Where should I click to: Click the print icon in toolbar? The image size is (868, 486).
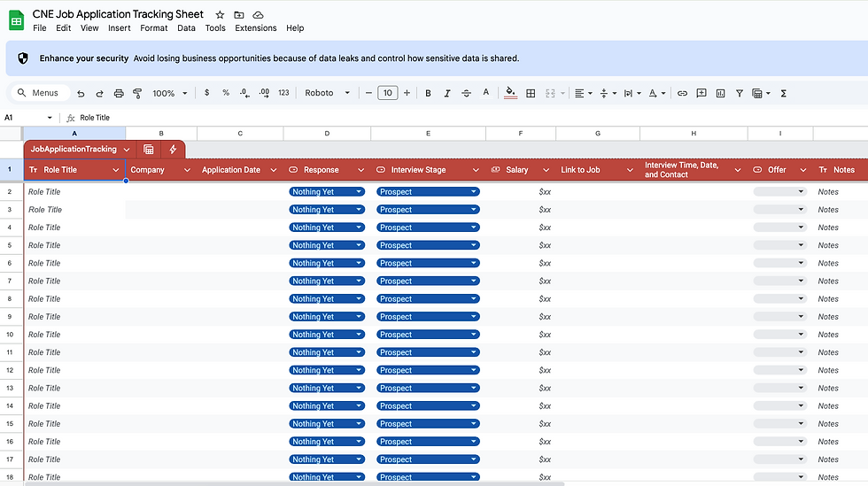click(x=119, y=93)
